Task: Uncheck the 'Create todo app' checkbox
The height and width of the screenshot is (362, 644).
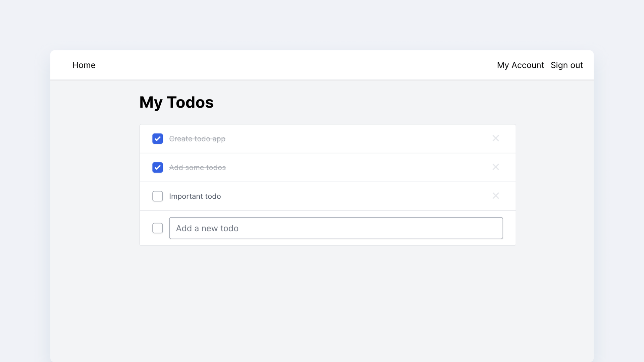Action: pos(157,139)
